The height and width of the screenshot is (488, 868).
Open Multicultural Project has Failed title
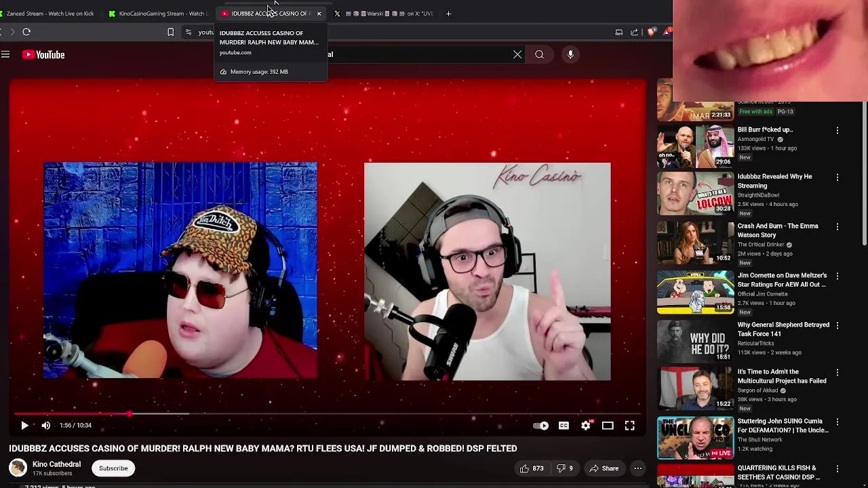[x=781, y=376]
